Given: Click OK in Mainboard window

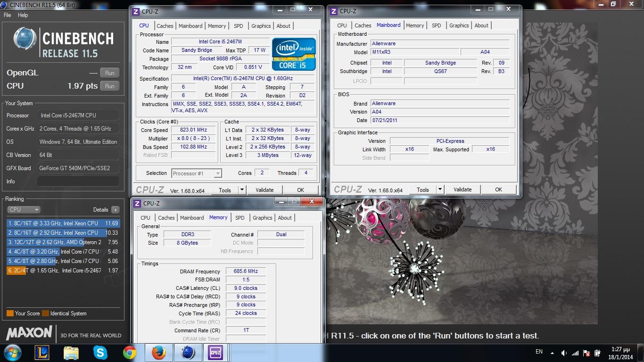Looking at the screenshot, I should (498, 189).
